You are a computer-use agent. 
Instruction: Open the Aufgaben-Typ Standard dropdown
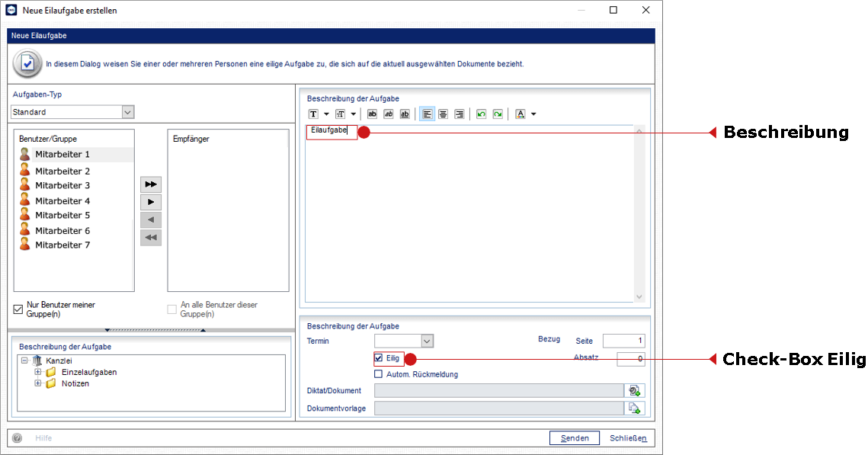[x=128, y=112]
